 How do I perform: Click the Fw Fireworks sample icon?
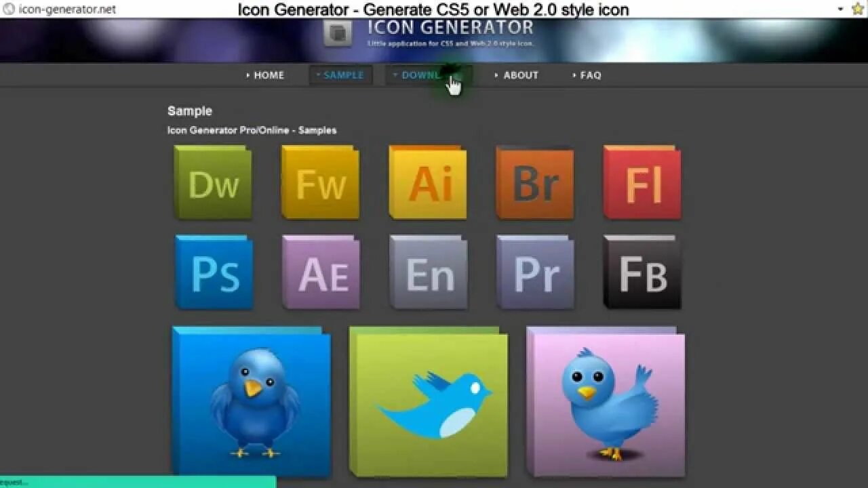click(x=320, y=182)
